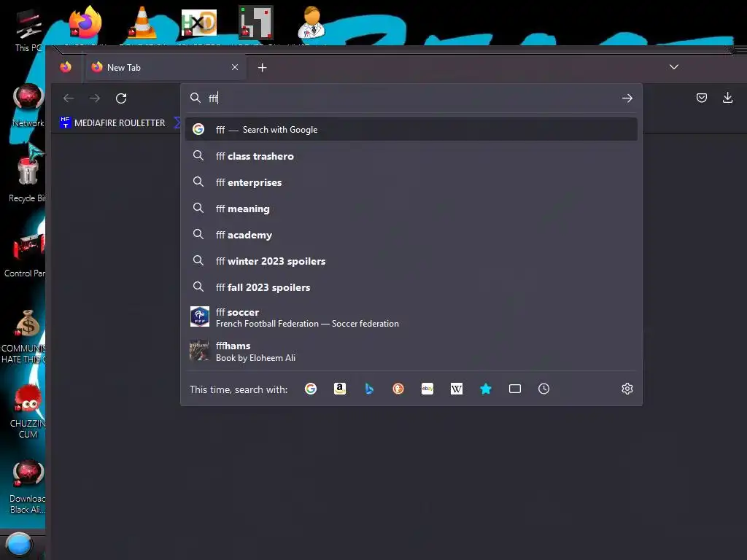This screenshot has width=747, height=560.
Task: Open Download Black Ali desktop shortcut
Action: [x=28, y=486]
